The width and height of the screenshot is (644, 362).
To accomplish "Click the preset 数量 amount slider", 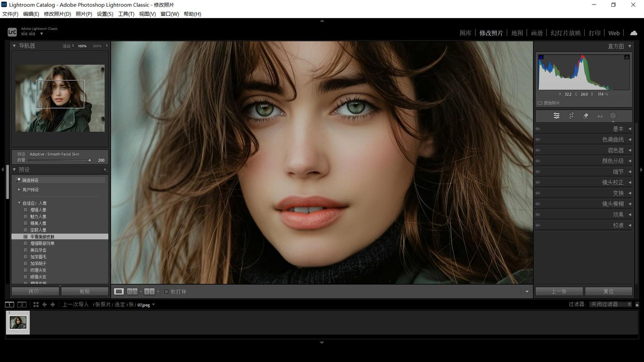I will [x=59, y=160].
